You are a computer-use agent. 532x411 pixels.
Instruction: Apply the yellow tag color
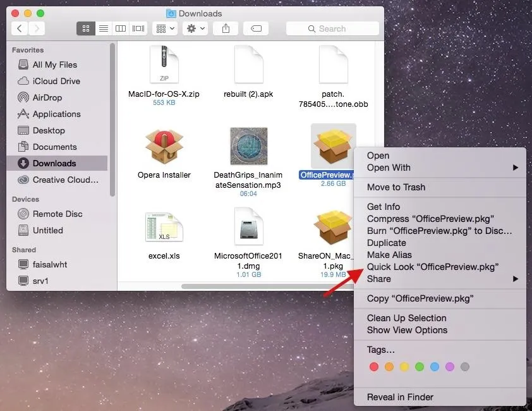pos(404,367)
